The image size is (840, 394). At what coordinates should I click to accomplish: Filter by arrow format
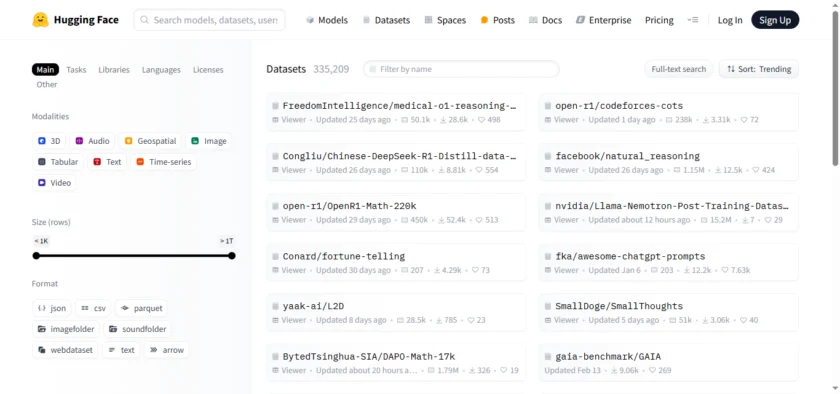click(167, 350)
